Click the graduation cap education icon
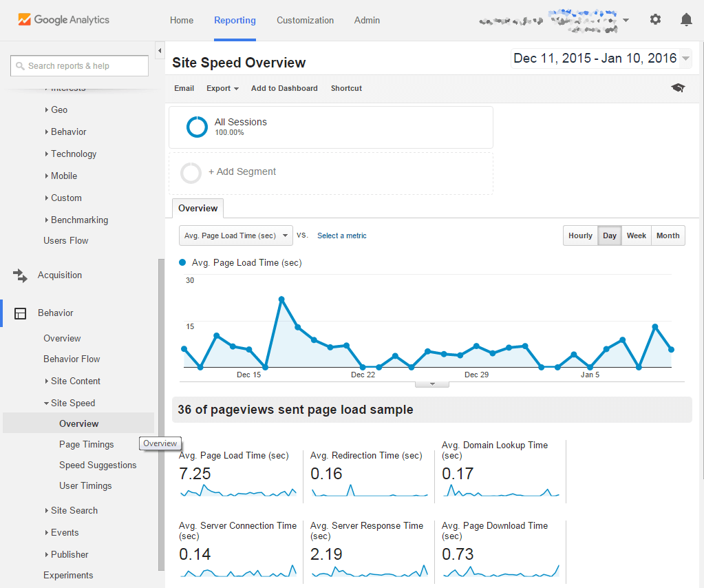The height and width of the screenshot is (588, 704). (x=679, y=88)
